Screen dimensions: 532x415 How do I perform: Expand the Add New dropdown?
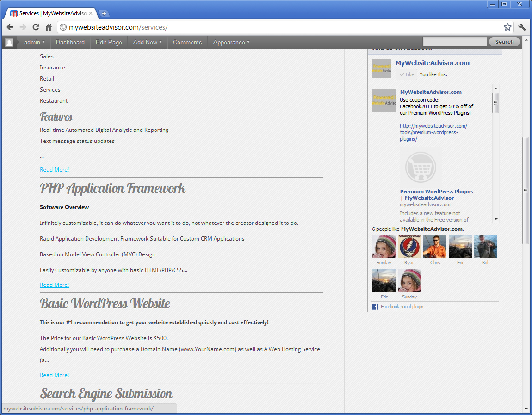(x=147, y=43)
